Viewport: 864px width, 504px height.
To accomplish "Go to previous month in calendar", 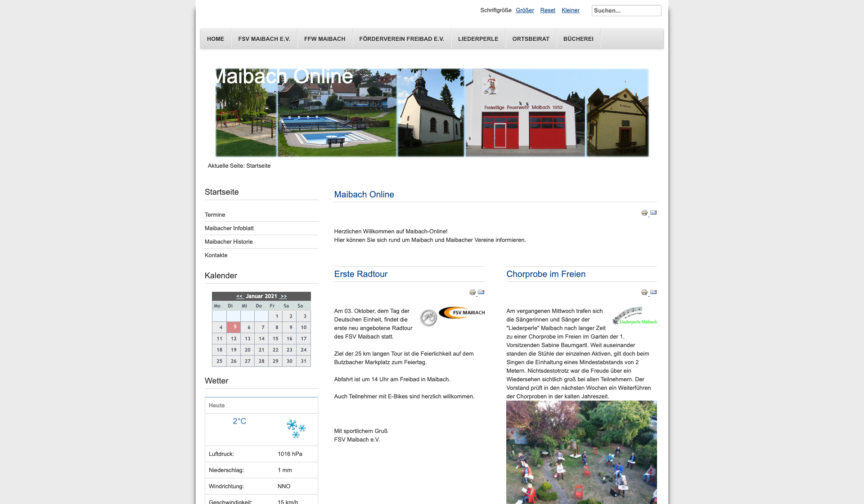I will tap(239, 296).
